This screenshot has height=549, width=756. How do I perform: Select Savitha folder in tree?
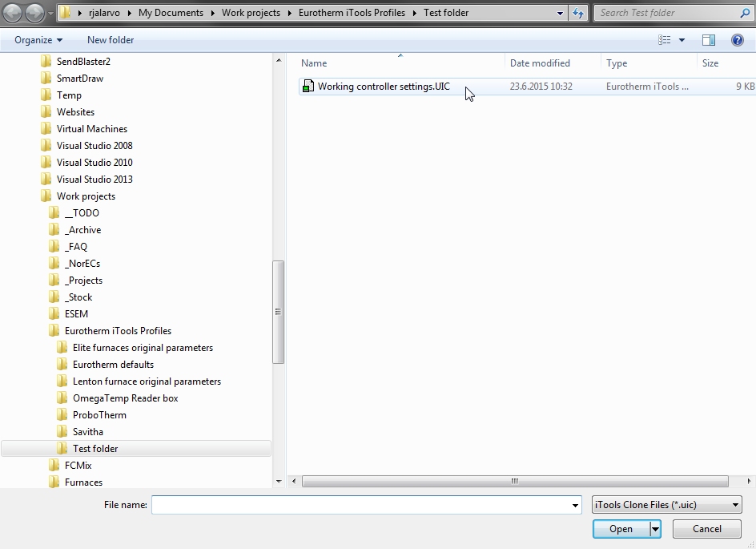pyautogui.click(x=88, y=432)
